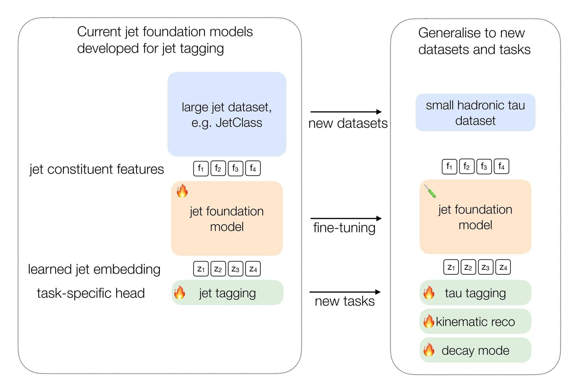Click the kinematic reco green head
578x392 pixels.
click(475, 321)
